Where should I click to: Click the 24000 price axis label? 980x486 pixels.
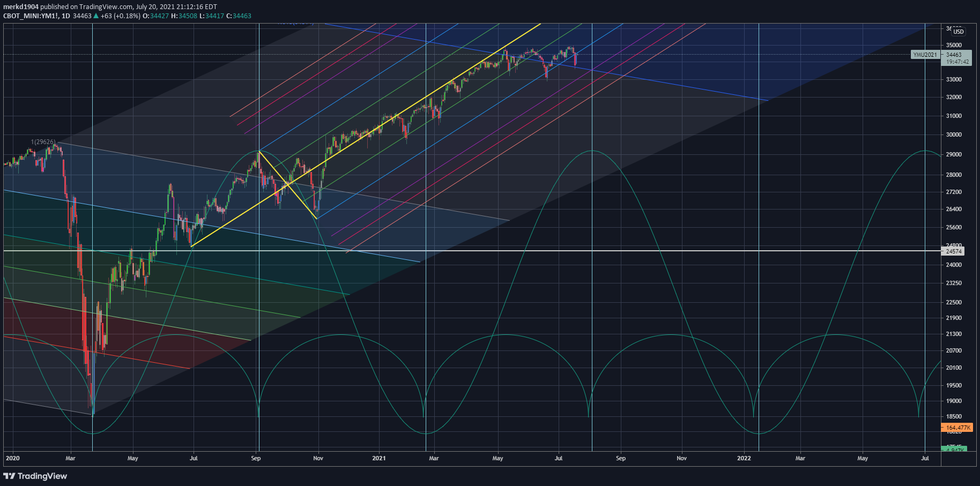click(x=954, y=265)
